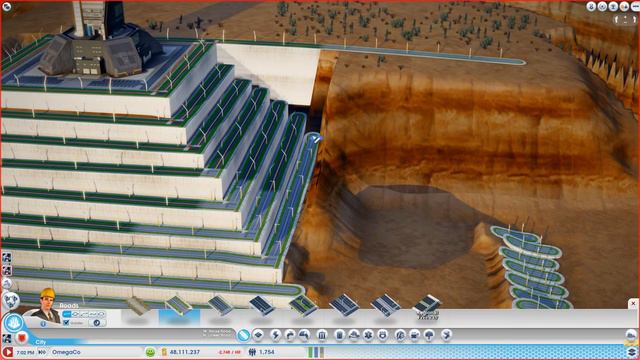This screenshot has width=640, height=360.
Task: Click the top-right trophy leaderboard icon
Action: point(613,6)
